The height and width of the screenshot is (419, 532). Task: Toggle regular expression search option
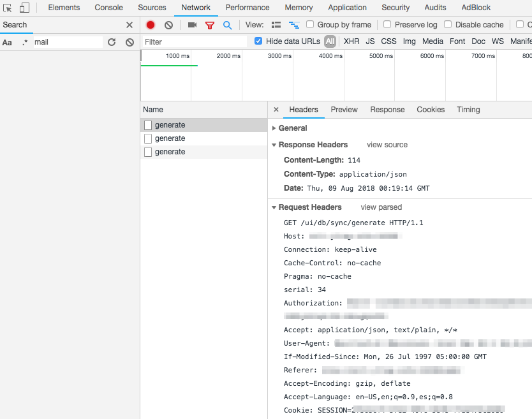coord(24,42)
